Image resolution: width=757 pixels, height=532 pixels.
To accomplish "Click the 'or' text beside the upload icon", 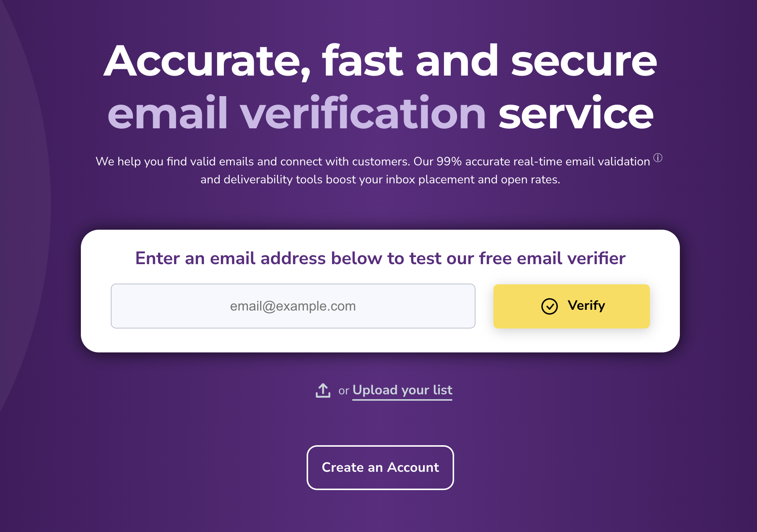I will tap(344, 391).
